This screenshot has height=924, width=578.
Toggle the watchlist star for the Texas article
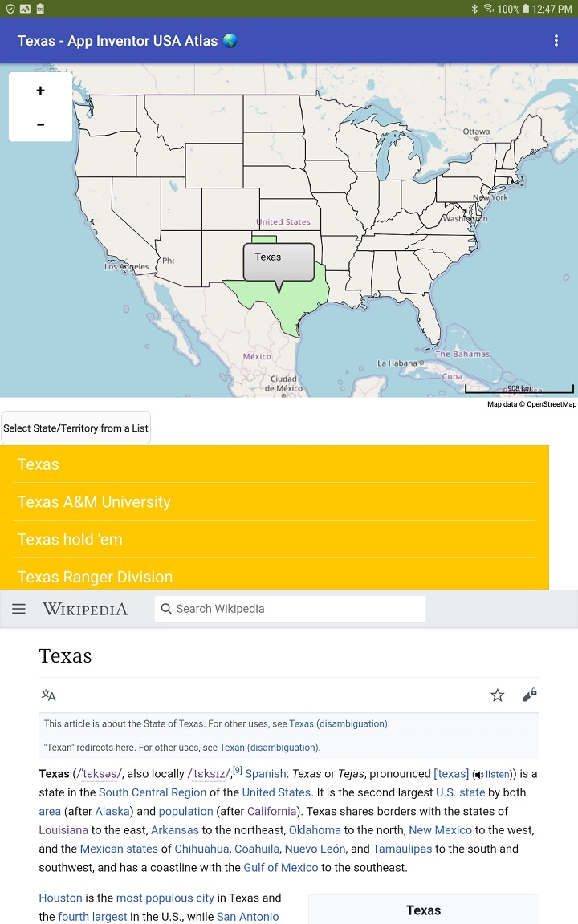(497, 695)
